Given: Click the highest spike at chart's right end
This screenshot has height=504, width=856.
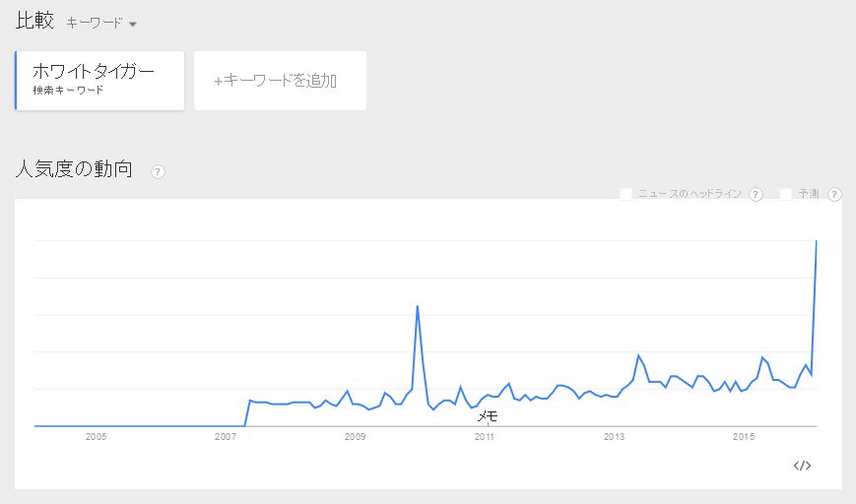Looking at the screenshot, I should [817, 241].
